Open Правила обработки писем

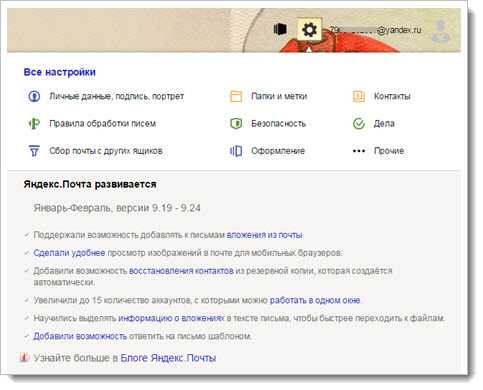(x=103, y=124)
